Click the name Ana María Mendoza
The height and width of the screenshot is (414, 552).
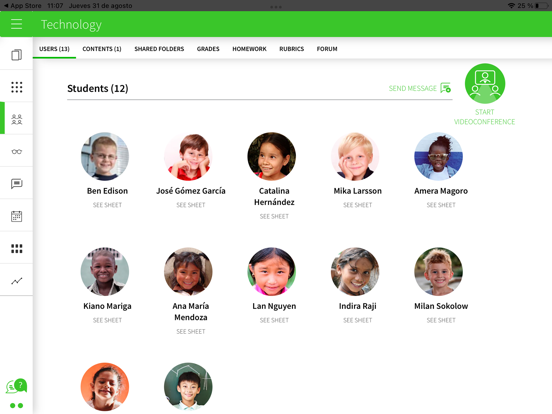pos(191,312)
